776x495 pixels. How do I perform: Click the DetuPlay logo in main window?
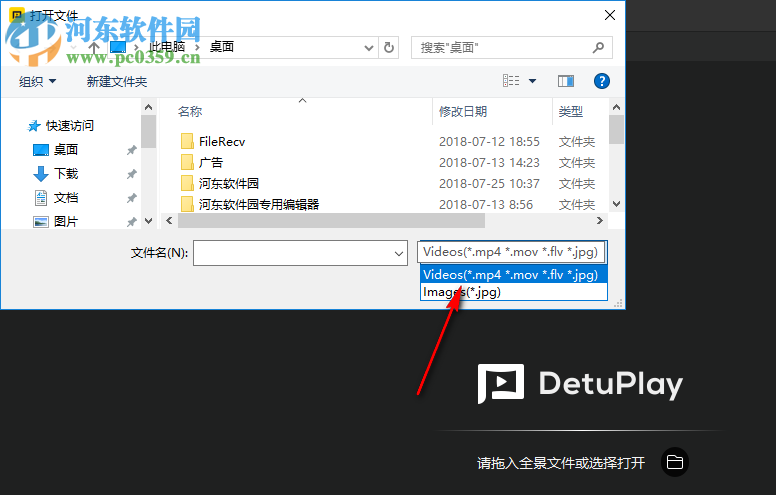[580, 384]
